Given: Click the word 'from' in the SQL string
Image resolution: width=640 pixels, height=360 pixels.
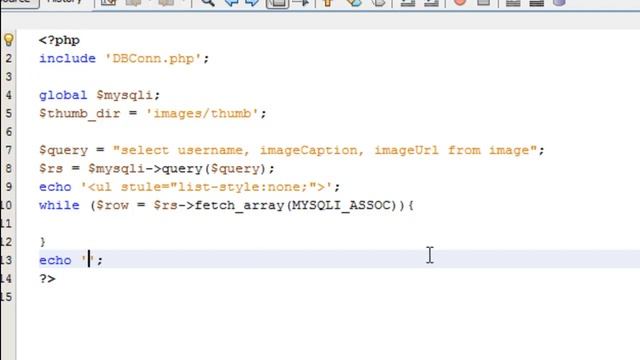Looking at the screenshot, I should 464,150.
